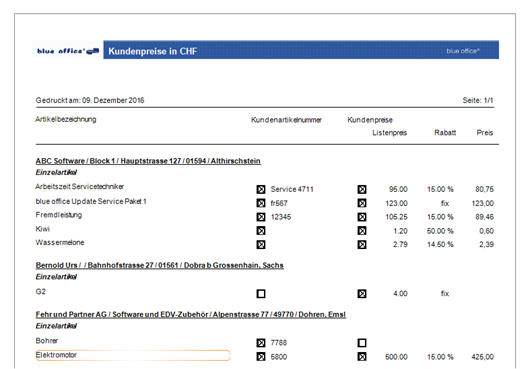Toggle Kundenpreise checkbox in Kiwi row
The width and height of the screenshot is (530, 369).
tap(362, 231)
